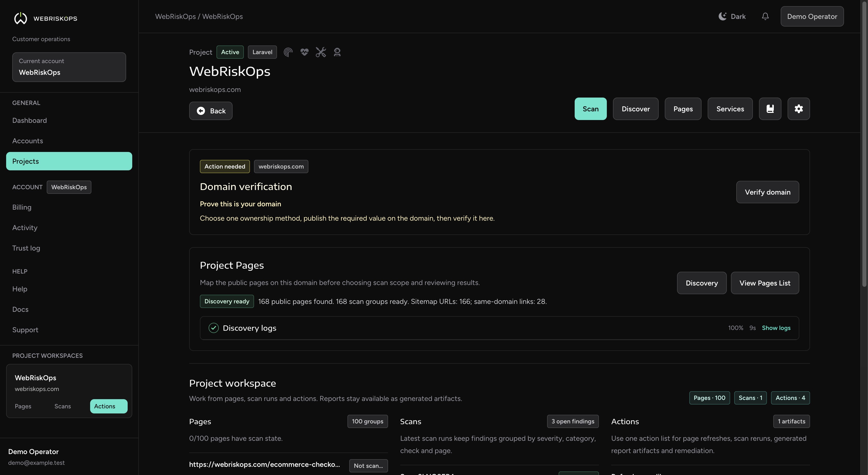Click the Back button
This screenshot has height=475, width=868.
211,111
